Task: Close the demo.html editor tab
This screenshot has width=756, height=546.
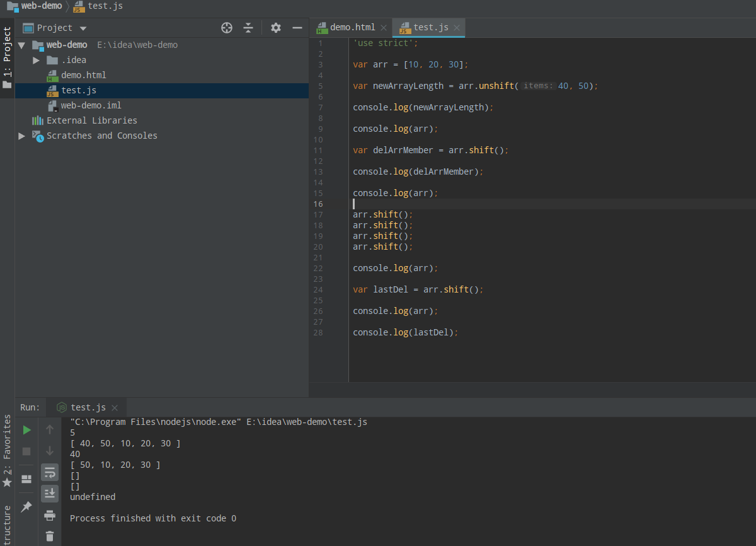Action: (384, 28)
